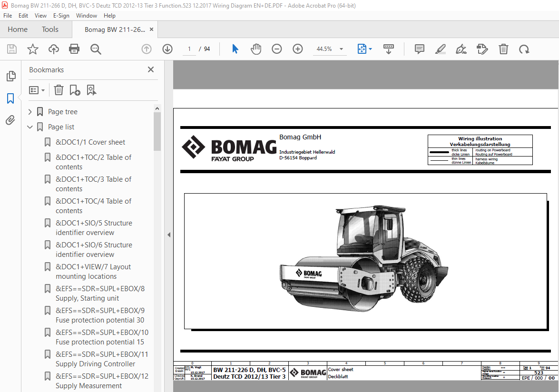This screenshot has height=392, width=559.
Task: Expand the Page tree bookmark
Action: (x=30, y=112)
